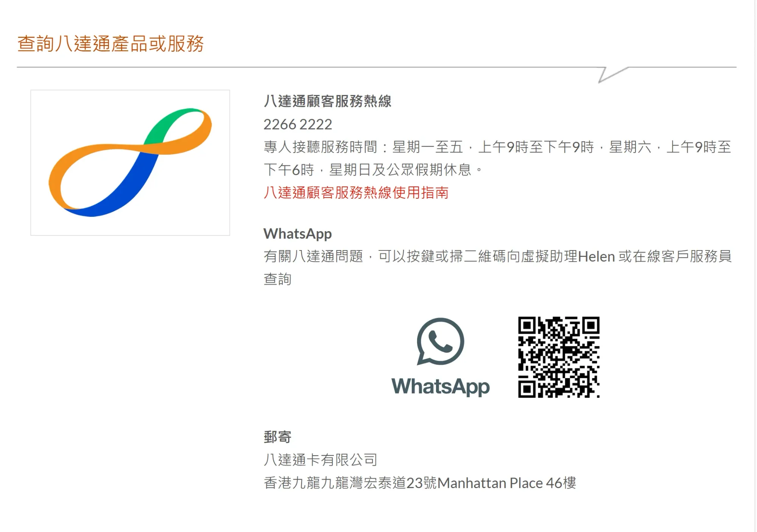This screenshot has width=757, height=532.
Task: Click the 查詢八達通產品或服務 heading
Action: click(x=111, y=44)
